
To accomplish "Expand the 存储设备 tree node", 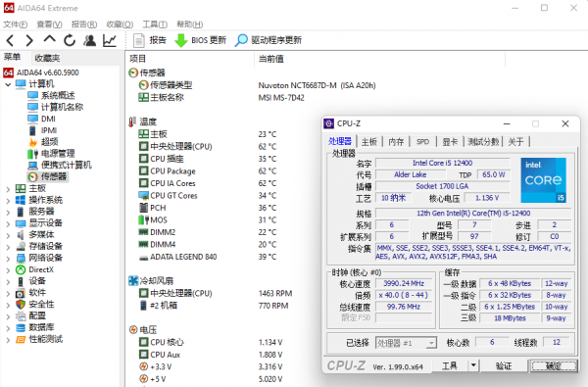I will (x=8, y=247).
